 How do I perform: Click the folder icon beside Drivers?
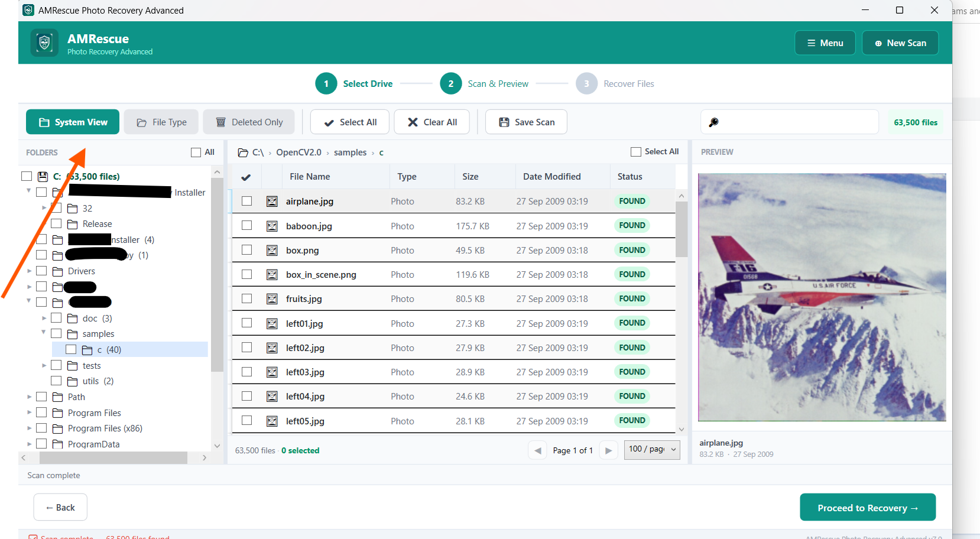tap(57, 271)
